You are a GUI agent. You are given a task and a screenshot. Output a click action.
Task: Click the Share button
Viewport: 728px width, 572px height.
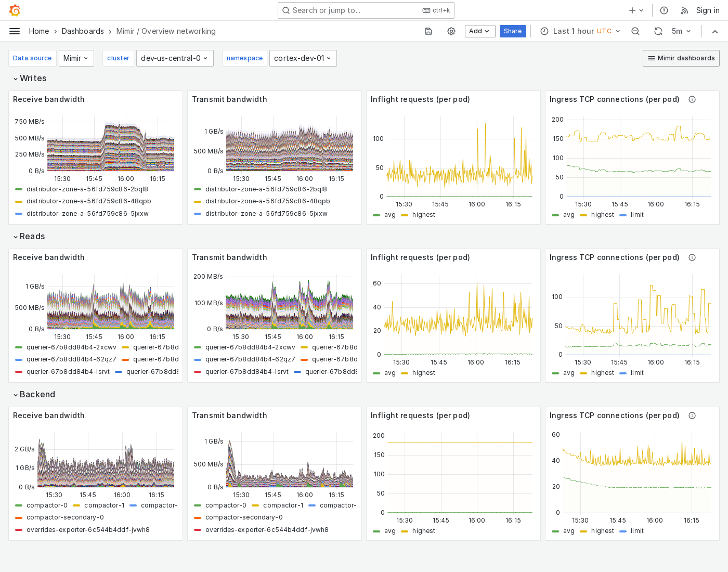[513, 31]
